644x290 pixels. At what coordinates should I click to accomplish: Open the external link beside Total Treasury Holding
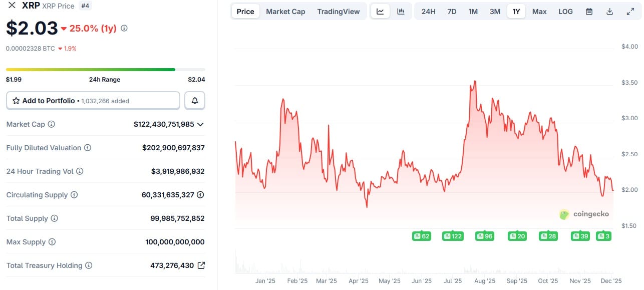201,265
